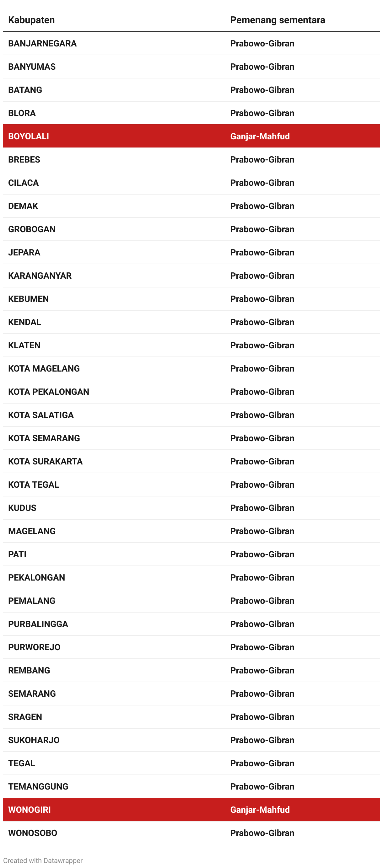Click the Kabupaten column header
Screen dimensions: 383x868
tap(31, 20)
